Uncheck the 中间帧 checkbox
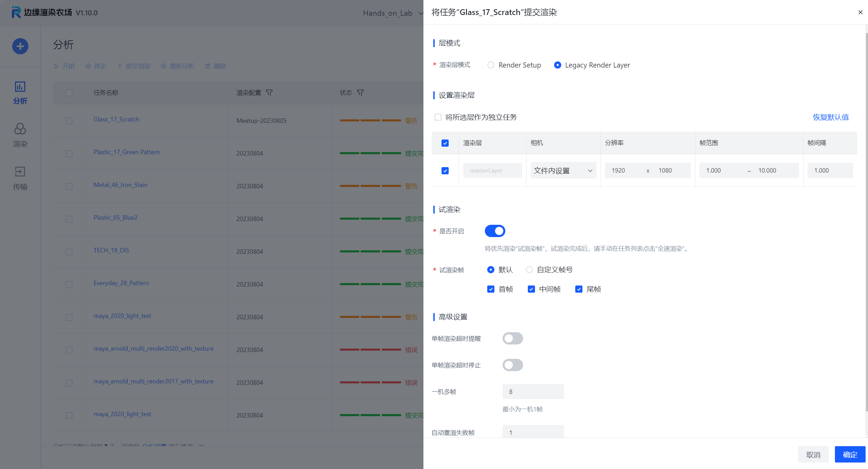Viewport: 868px width, 469px height. [x=531, y=289]
